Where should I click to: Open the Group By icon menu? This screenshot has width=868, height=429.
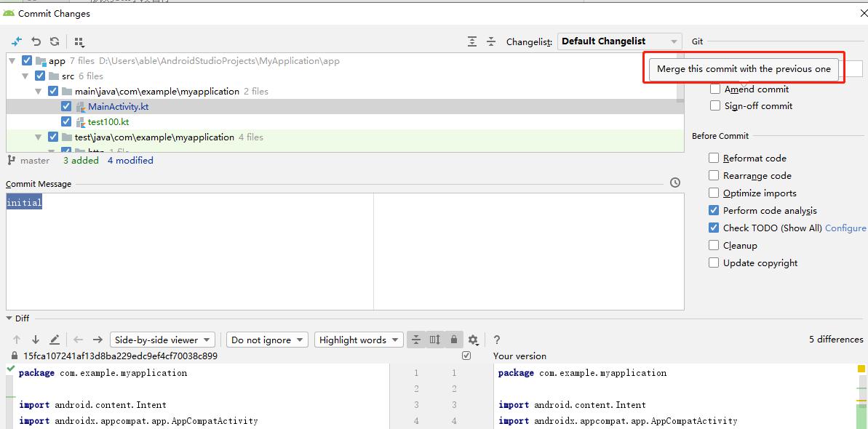pos(79,41)
